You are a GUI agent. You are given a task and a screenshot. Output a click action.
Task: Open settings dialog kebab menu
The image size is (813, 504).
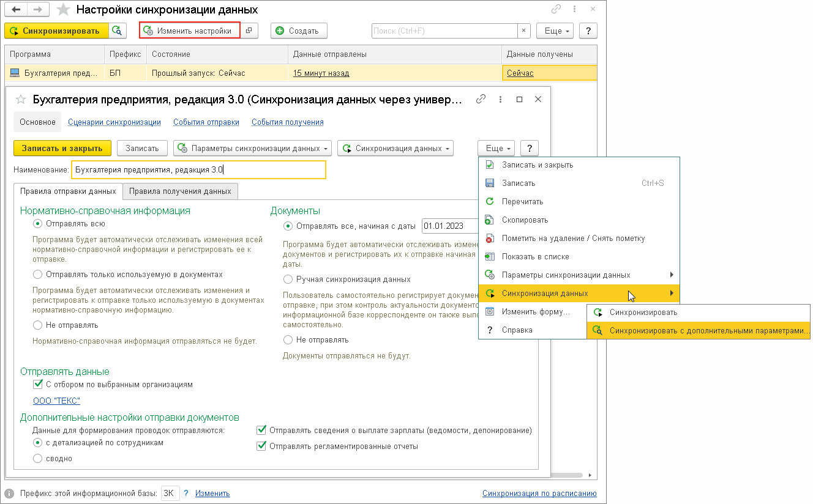coord(501,98)
